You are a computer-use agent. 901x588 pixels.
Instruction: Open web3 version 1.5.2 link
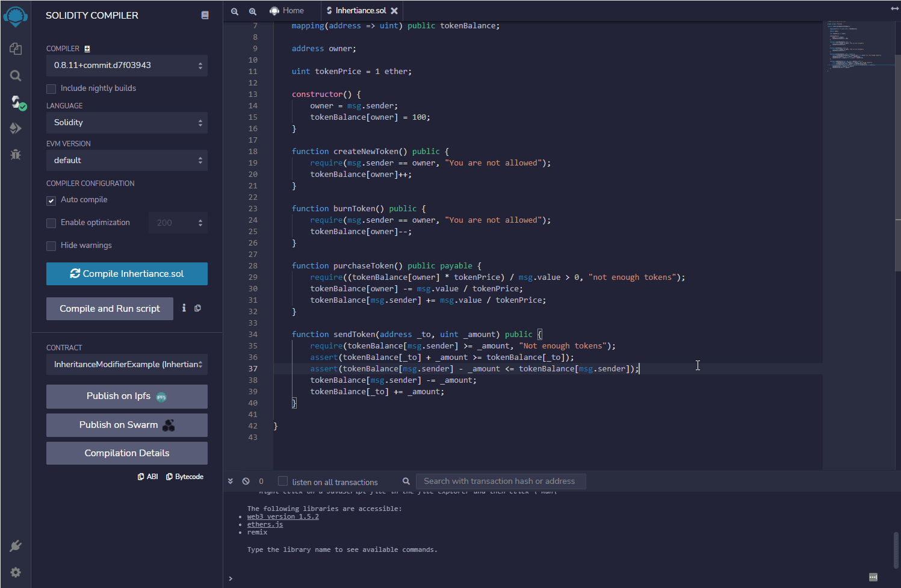coord(283,516)
